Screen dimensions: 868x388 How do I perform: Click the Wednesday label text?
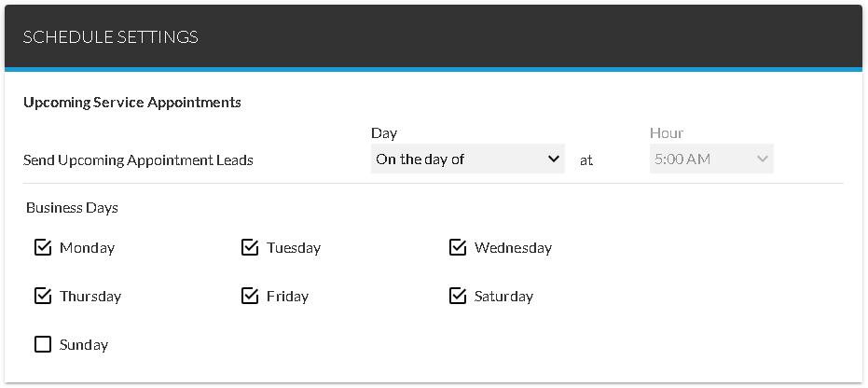click(513, 248)
